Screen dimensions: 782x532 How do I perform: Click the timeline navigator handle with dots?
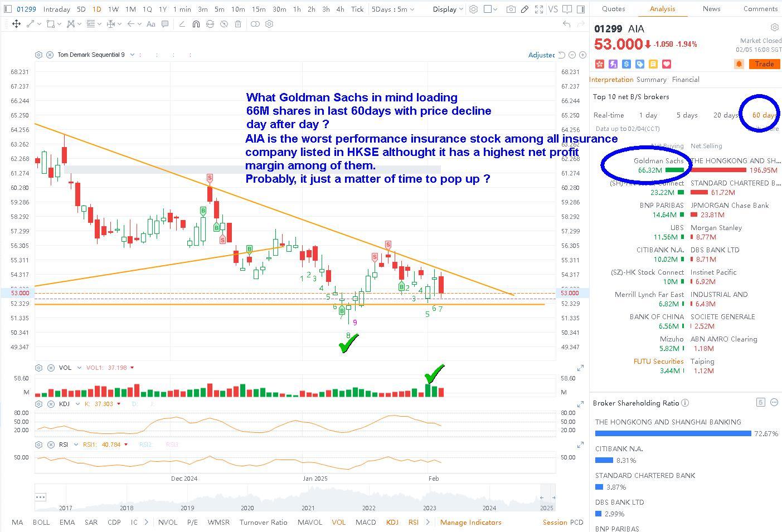pos(40,497)
